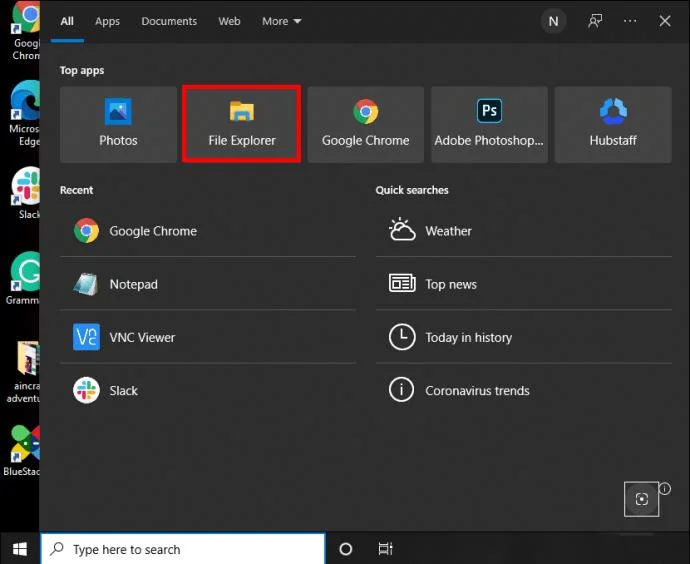Viewport: 690px width, 564px height.
Task: Switch to the Web tab
Action: (x=229, y=21)
